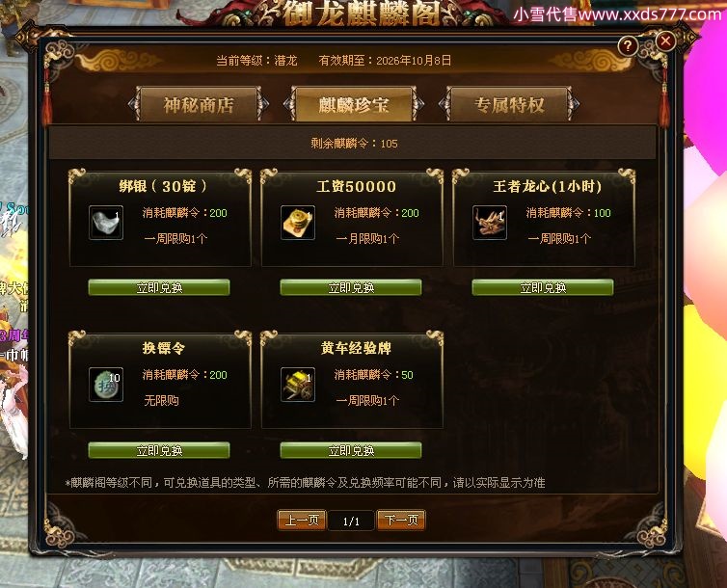
Task: Select the 麒麟珍宝 tab
Action: coord(353,105)
